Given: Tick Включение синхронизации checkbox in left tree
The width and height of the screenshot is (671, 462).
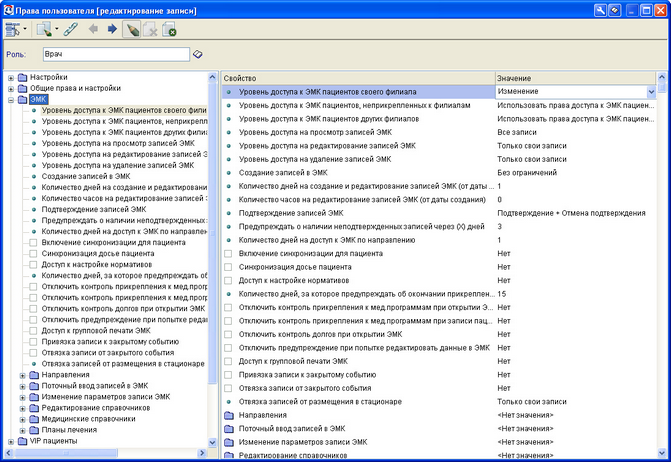Looking at the screenshot, I should [x=33, y=243].
